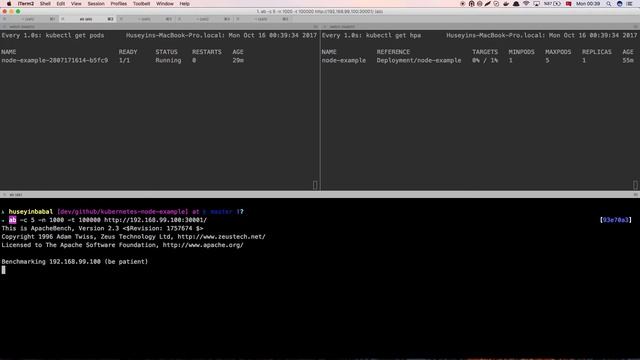
Task: Click the pods pane title bar watch (watch)
Action: click(x=22, y=27)
